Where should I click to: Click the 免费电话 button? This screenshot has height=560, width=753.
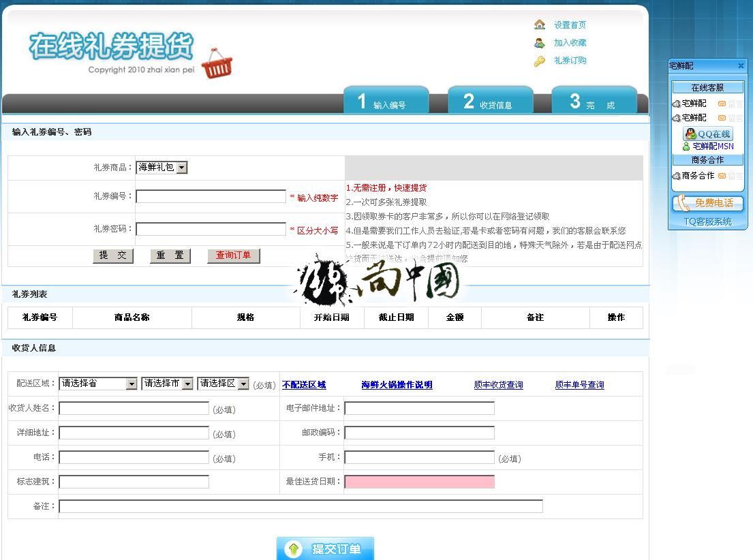(x=707, y=203)
